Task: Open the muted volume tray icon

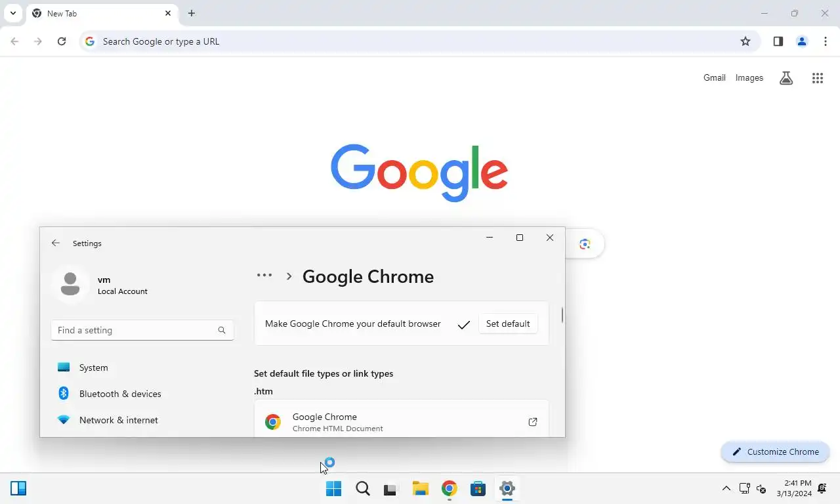Action: [761, 488]
